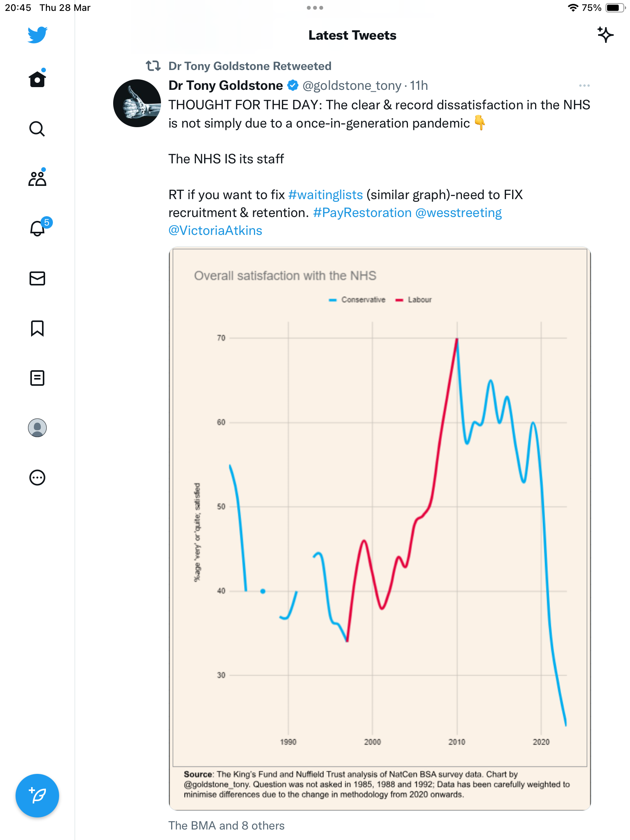630x840 pixels.
Task: Open the Twitter bird logo
Action: coord(37,35)
